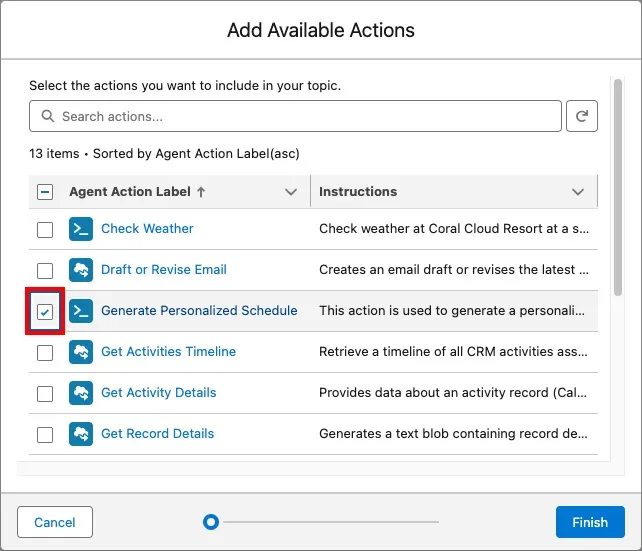Click the Generate Personalized Schedule icon
Screen dimensions: 642x551
click(x=81, y=311)
